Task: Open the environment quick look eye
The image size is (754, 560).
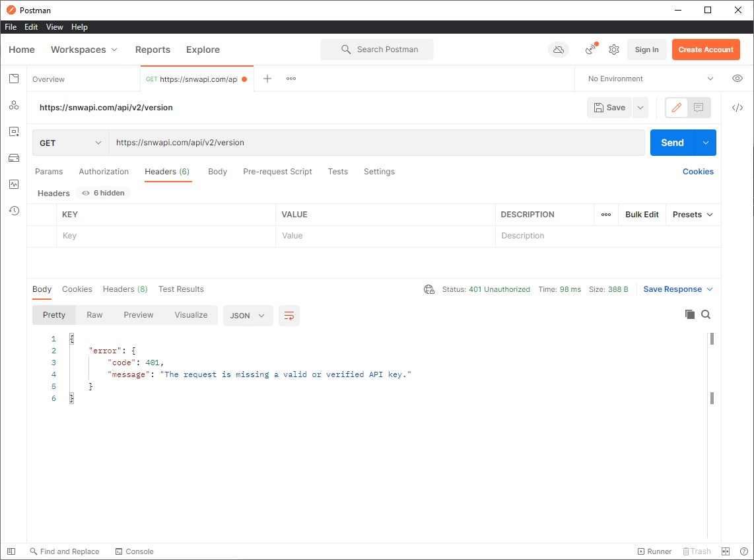Action: [x=737, y=79]
